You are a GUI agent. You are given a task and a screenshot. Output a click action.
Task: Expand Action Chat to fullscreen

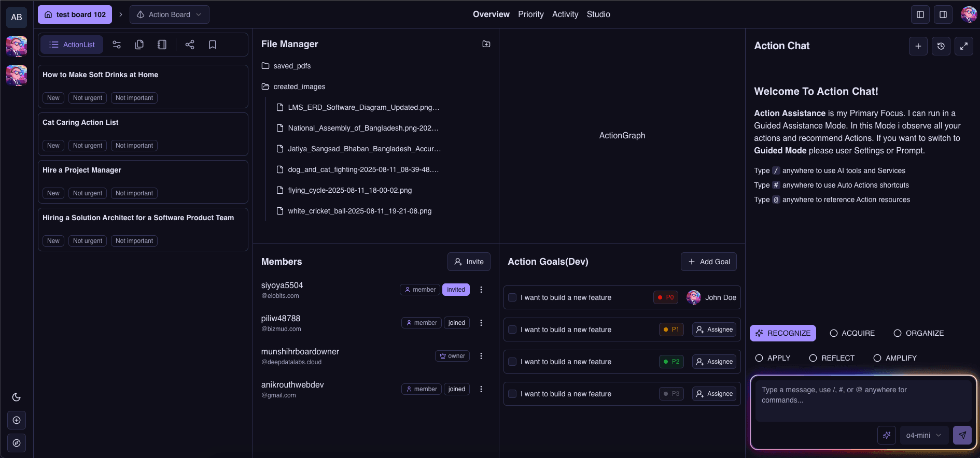[963, 46]
